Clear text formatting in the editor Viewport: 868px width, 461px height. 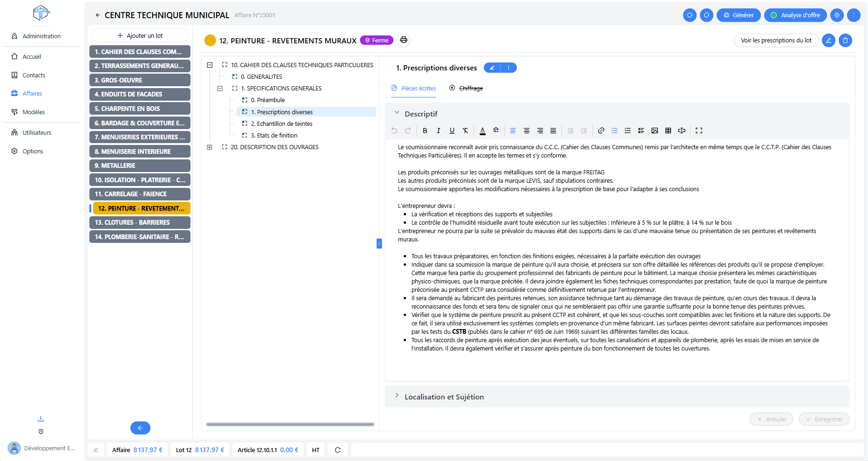pyautogui.click(x=465, y=131)
